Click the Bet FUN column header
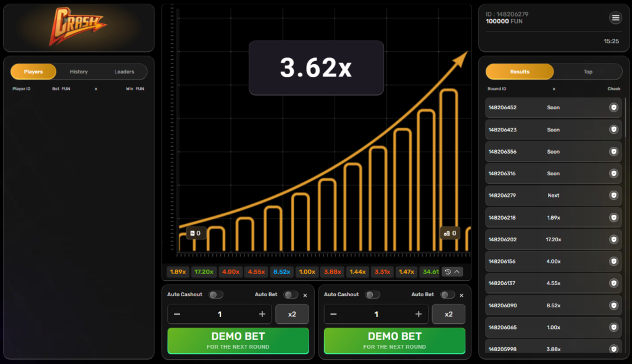The width and height of the screenshot is (632, 364). (x=61, y=89)
